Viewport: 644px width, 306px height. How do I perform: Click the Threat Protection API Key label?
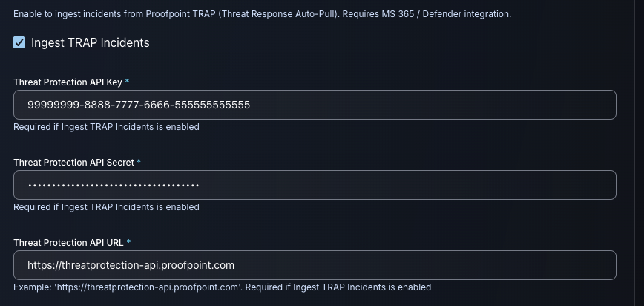tap(68, 82)
